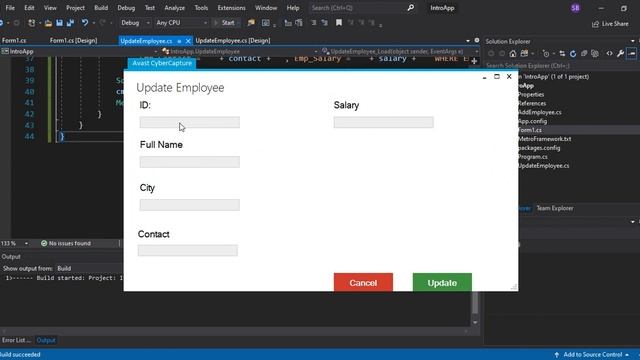Open the Build menu
Viewport: 640px width, 360px height.
101,8
